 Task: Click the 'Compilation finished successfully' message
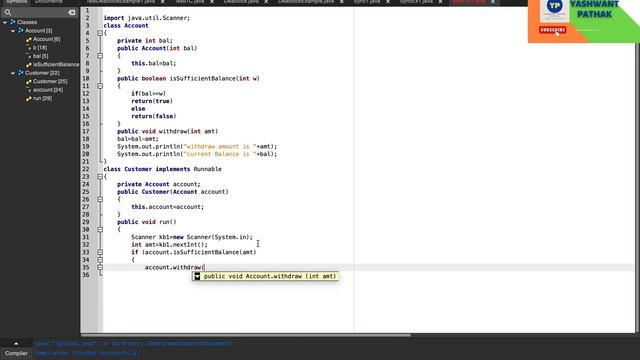tap(87, 353)
